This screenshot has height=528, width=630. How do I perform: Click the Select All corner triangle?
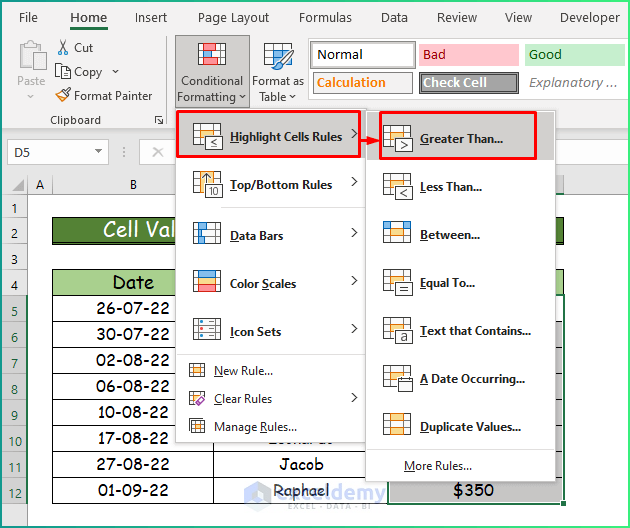point(18,185)
